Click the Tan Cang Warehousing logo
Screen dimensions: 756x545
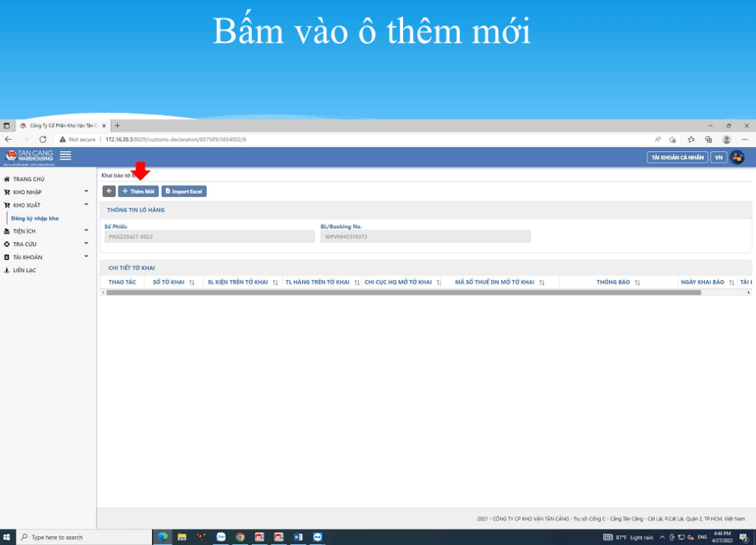tap(30, 156)
